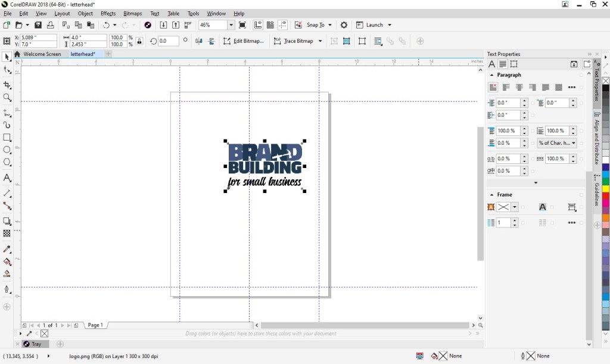Open the Bitmaps menu
This screenshot has width=610, height=364.
point(132,13)
